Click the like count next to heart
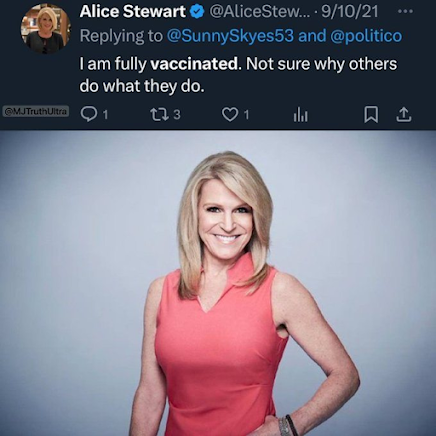 click(x=246, y=115)
